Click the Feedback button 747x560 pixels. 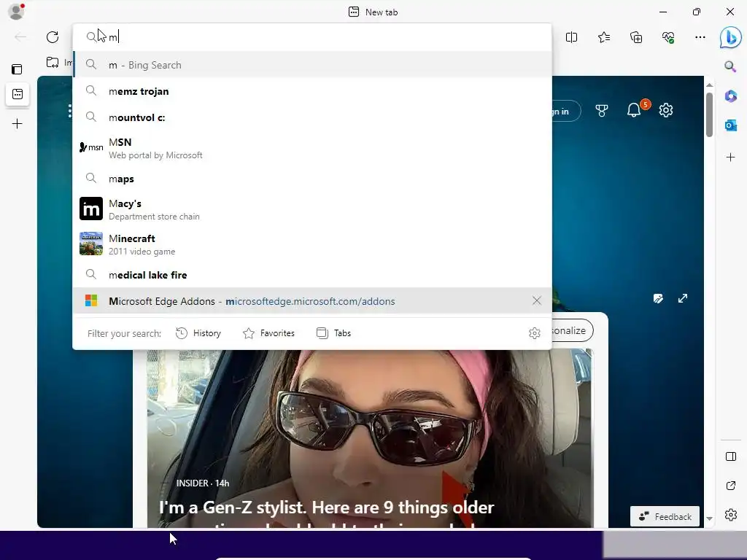click(x=665, y=516)
